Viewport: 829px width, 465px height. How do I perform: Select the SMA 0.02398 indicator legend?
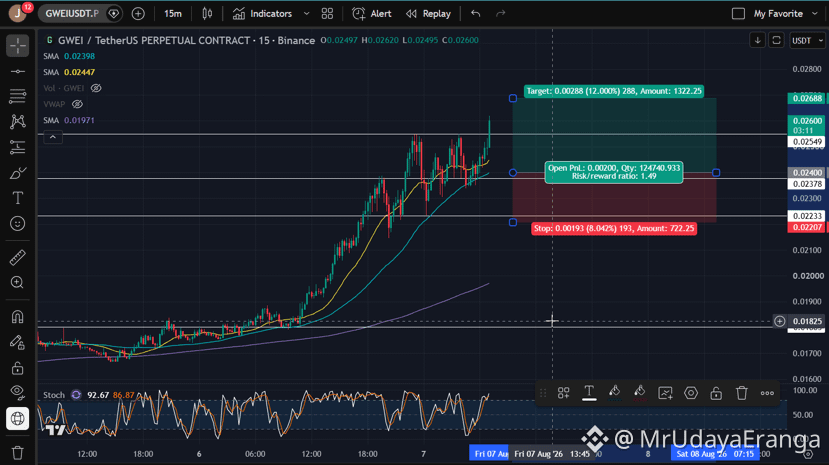click(69, 56)
